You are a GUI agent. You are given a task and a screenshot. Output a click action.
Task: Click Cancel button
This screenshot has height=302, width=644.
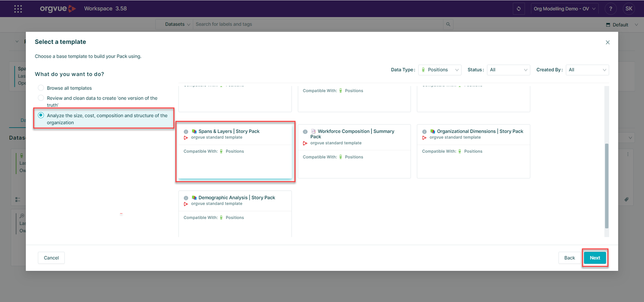point(51,258)
